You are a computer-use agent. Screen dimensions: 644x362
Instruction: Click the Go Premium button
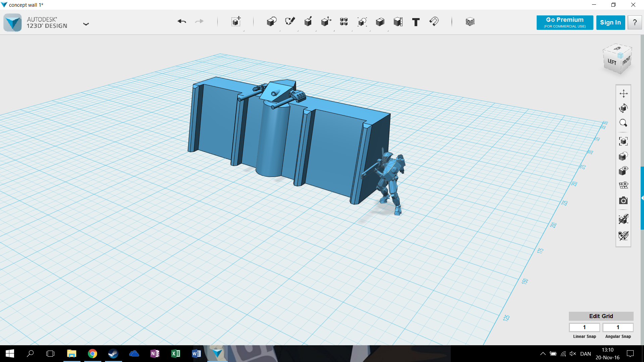565,22
